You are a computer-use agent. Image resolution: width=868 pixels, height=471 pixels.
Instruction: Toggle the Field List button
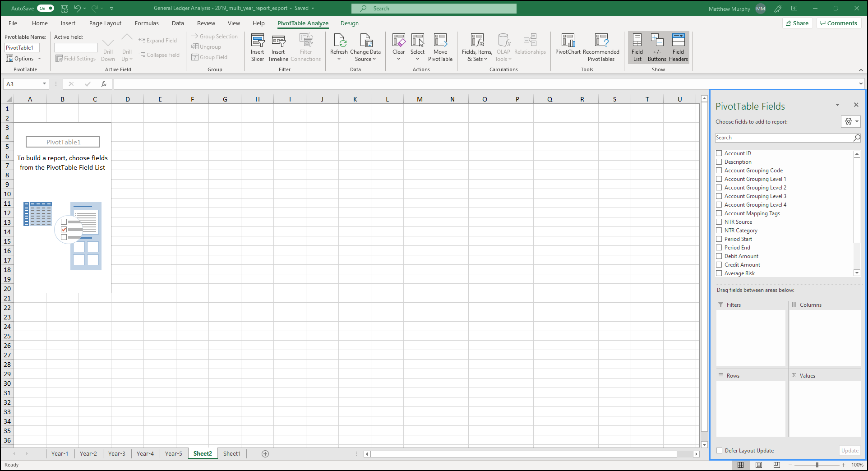(637, 47)
